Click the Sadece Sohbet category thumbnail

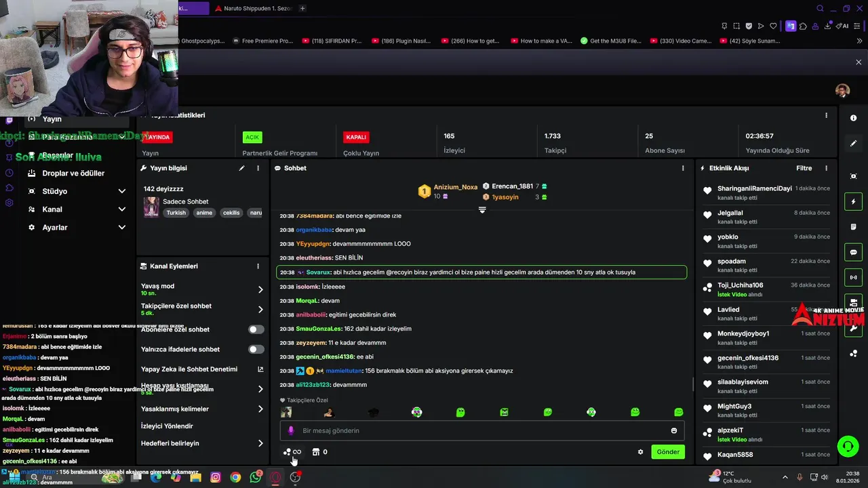[x=151, y=207]
